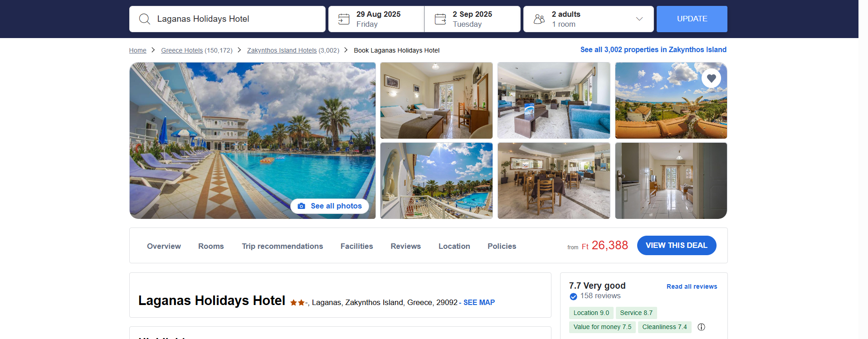868x339 pixels.
Task: Click the Laganas Holidays Hotel search field
Action: [227, 19]
